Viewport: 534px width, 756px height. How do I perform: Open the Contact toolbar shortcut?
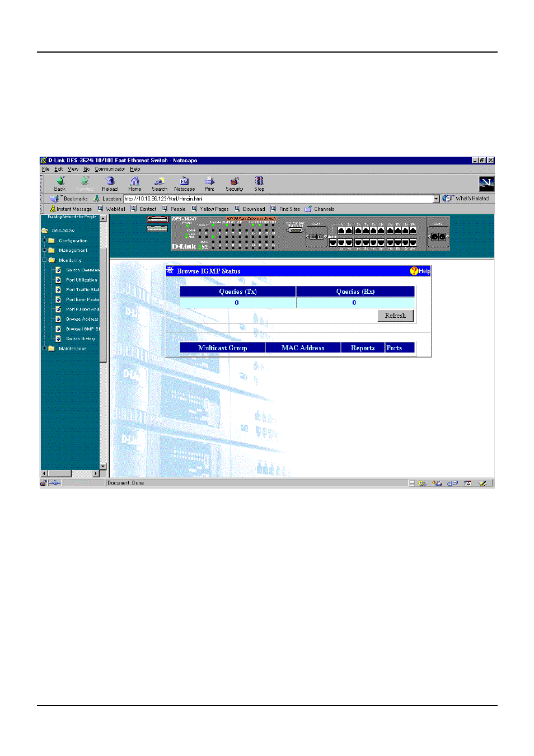coord(144,209)
